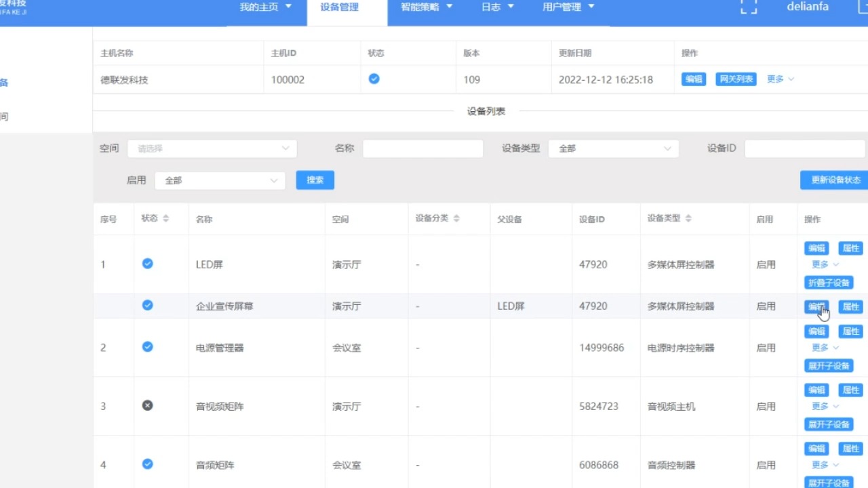Sort by 设备分类 column arrows
This screenshot has width=868, height=488.
(x=456, y=218)
